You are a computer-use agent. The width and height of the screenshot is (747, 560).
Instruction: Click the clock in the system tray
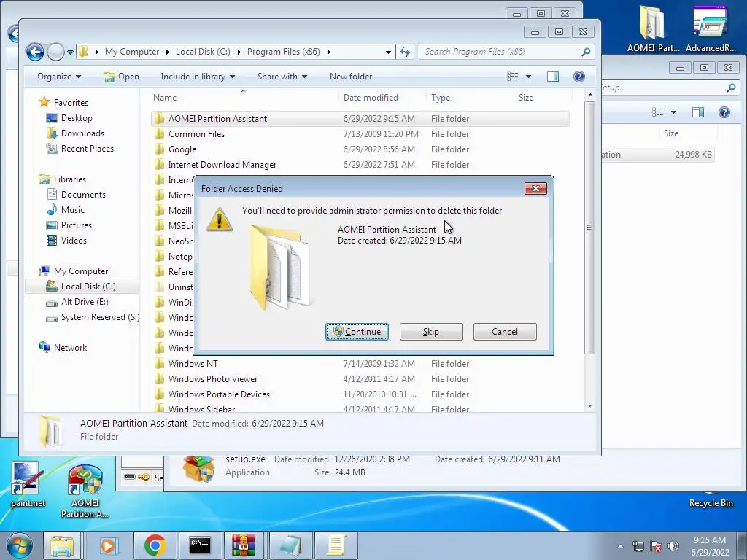[x=710, y=546]
